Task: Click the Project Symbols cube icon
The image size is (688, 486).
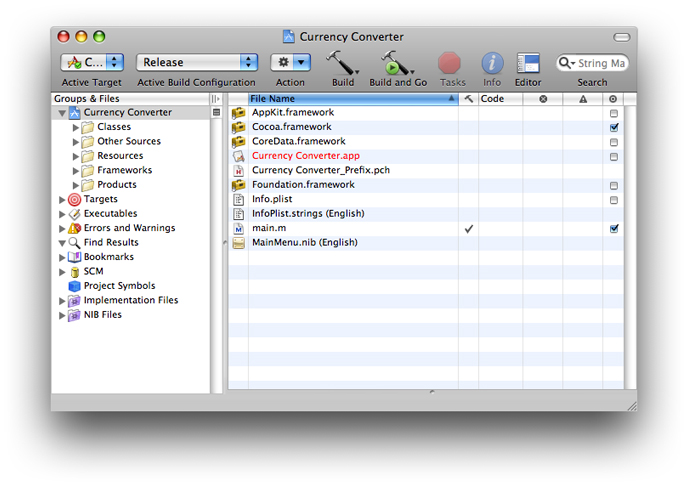Action: (x=75, y=286)
